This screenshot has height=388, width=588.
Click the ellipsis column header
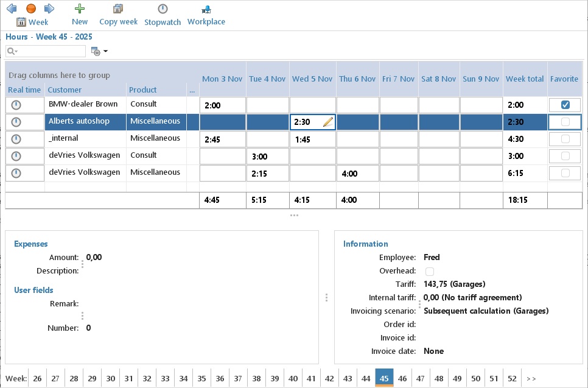coord(192,90)
